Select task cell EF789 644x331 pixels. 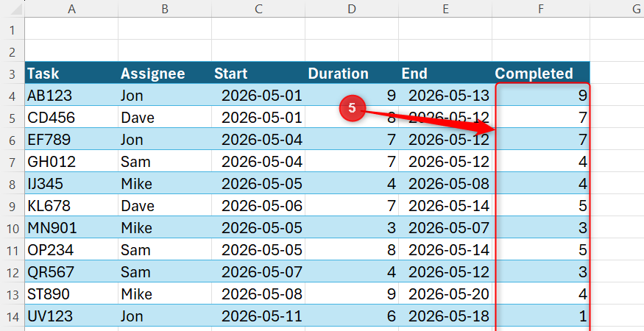71,140
